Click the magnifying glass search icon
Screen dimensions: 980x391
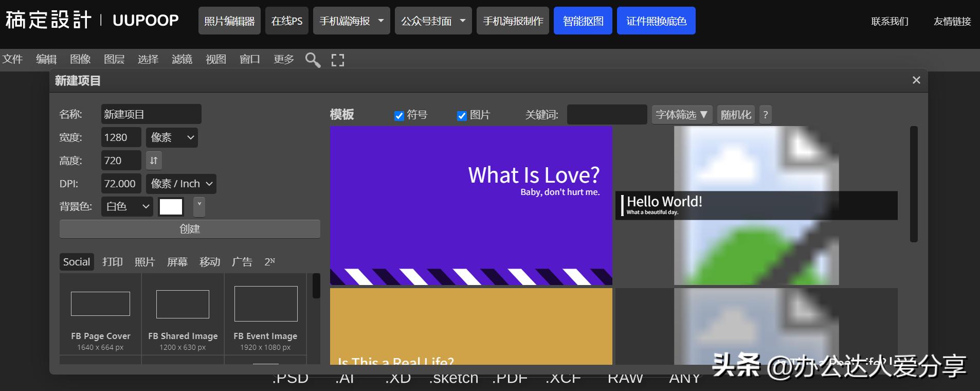point(313,60)
